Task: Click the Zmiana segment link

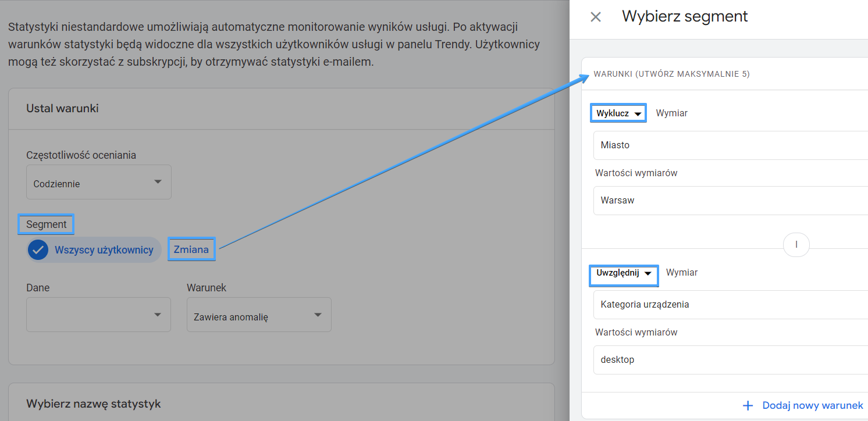Action: pos(191,249)
